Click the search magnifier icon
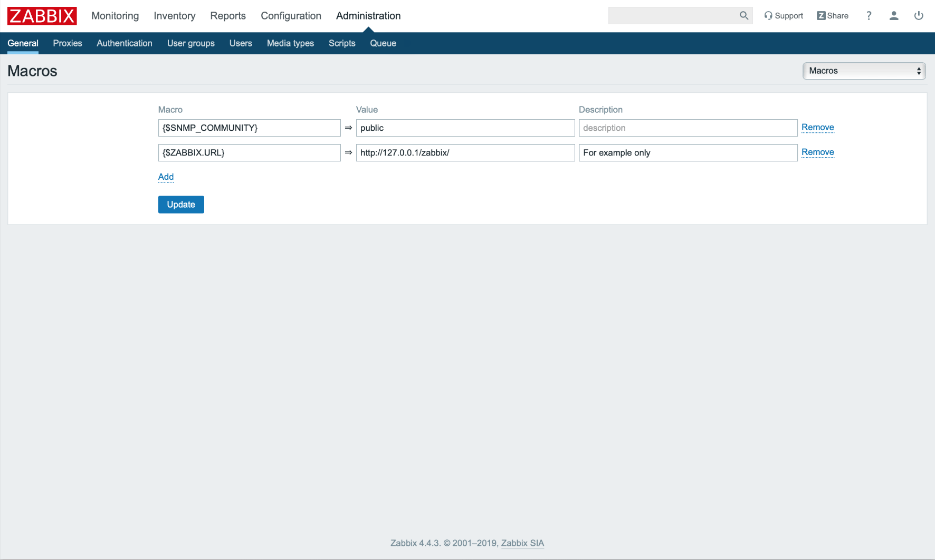 [744, 16]
